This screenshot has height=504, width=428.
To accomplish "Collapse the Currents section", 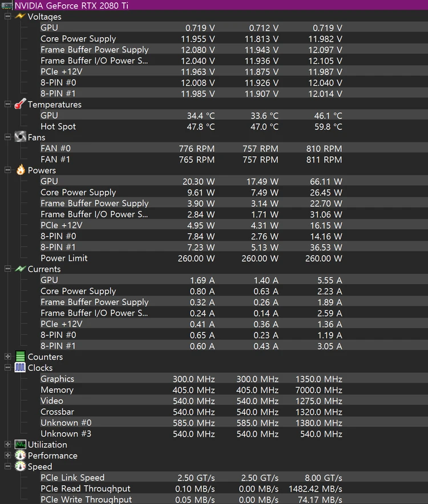I will coord(8,269).
